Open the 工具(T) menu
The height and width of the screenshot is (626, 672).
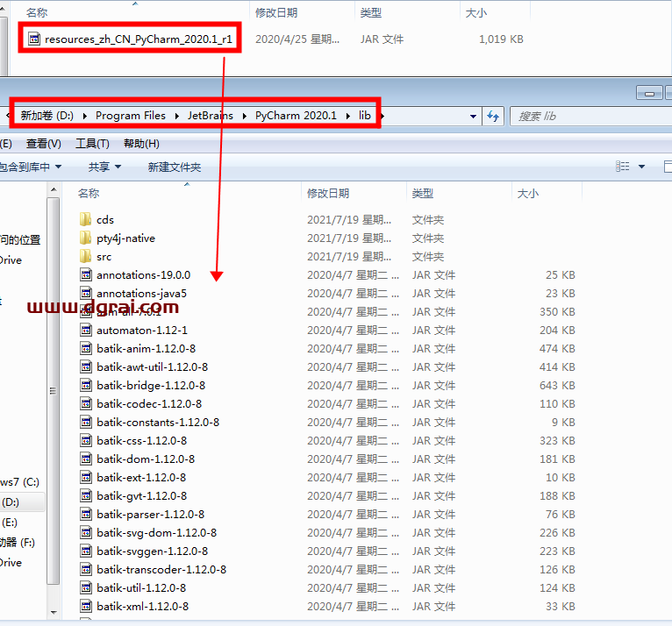click(x=92, y=144)
